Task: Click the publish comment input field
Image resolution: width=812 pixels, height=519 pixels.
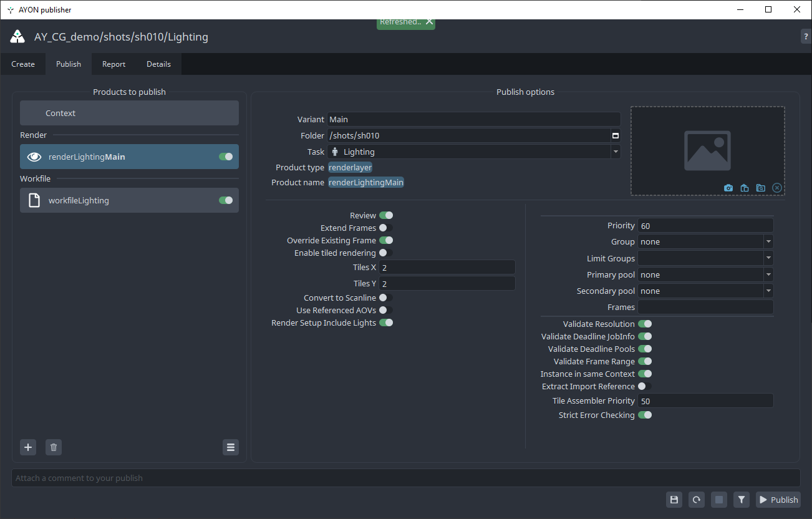Action: pyautogui.click(x=405, y=478)
